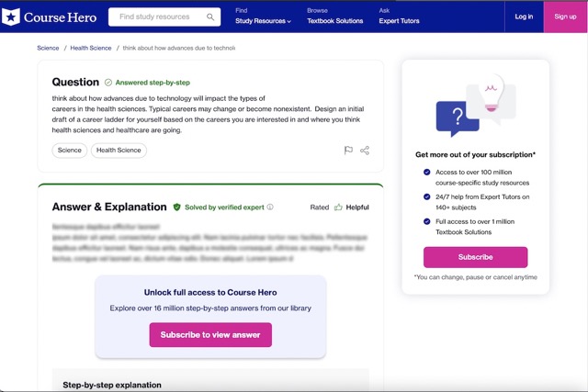Click the green verified shield icon
Viewport: 588px width, 392px height.
pos(177,207)
